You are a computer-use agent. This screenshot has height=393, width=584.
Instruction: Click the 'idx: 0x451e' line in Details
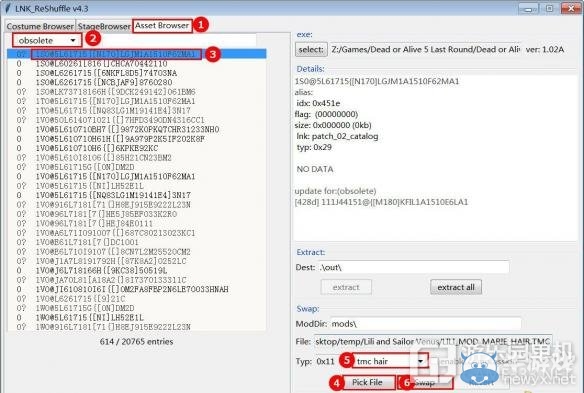[x=318, y=103]
